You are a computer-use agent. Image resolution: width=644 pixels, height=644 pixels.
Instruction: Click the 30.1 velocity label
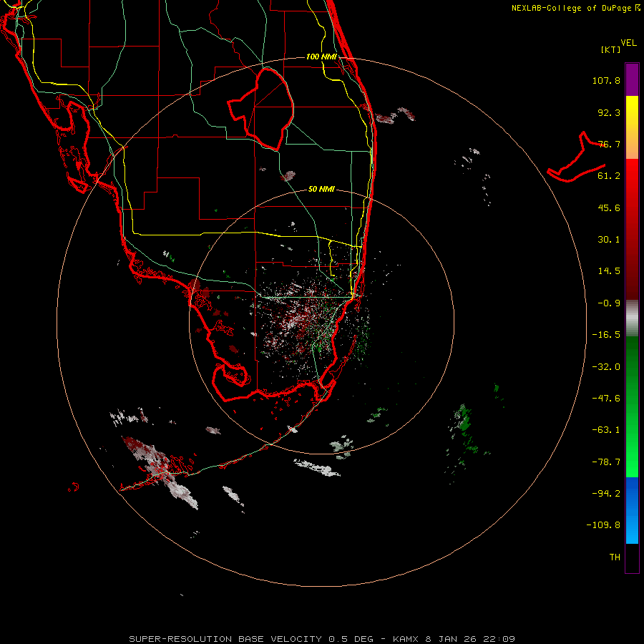(609, 240)
